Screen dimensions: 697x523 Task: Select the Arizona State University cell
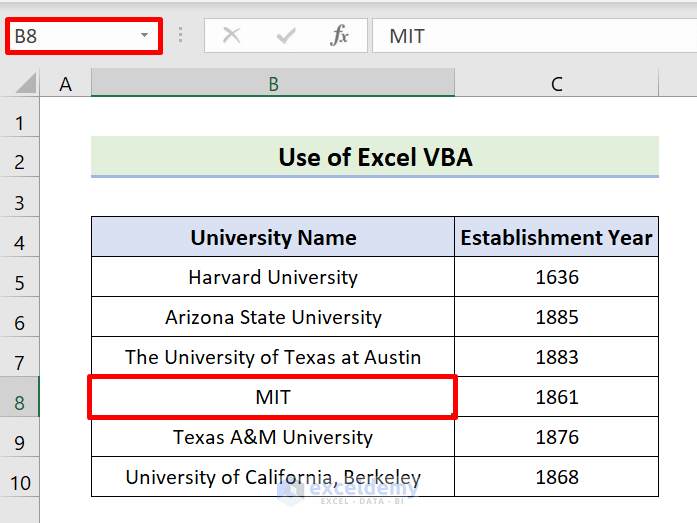[273, 317]
